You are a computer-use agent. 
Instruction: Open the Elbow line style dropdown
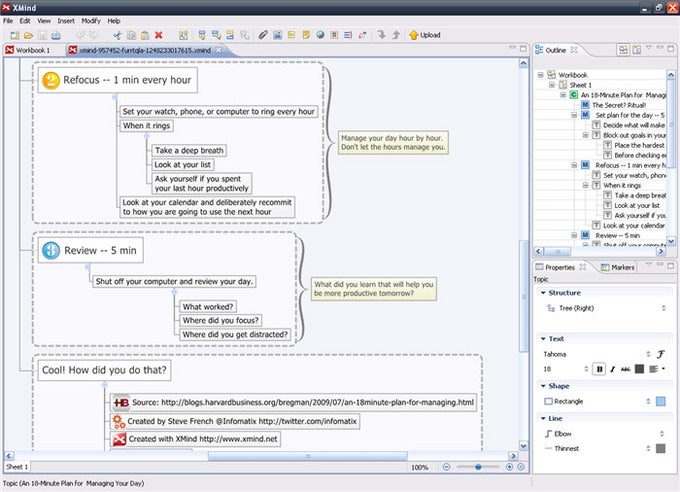point(662,433)
